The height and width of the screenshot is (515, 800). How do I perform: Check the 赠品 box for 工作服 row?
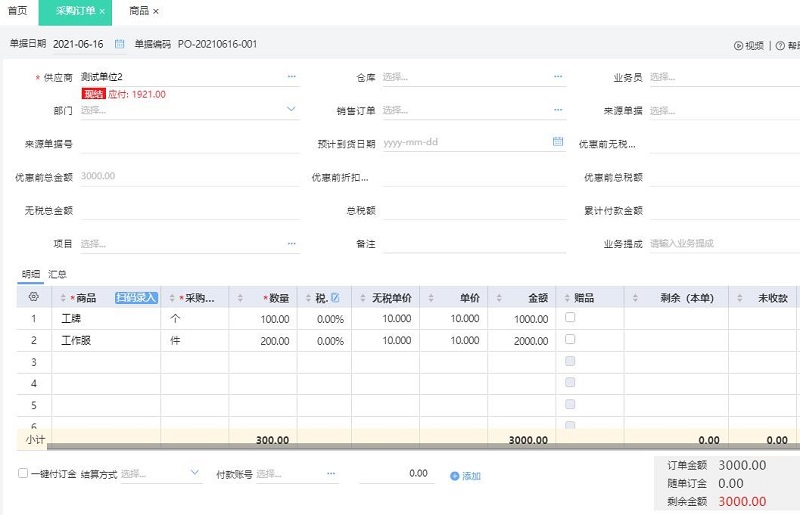click(x=570, y=340)
